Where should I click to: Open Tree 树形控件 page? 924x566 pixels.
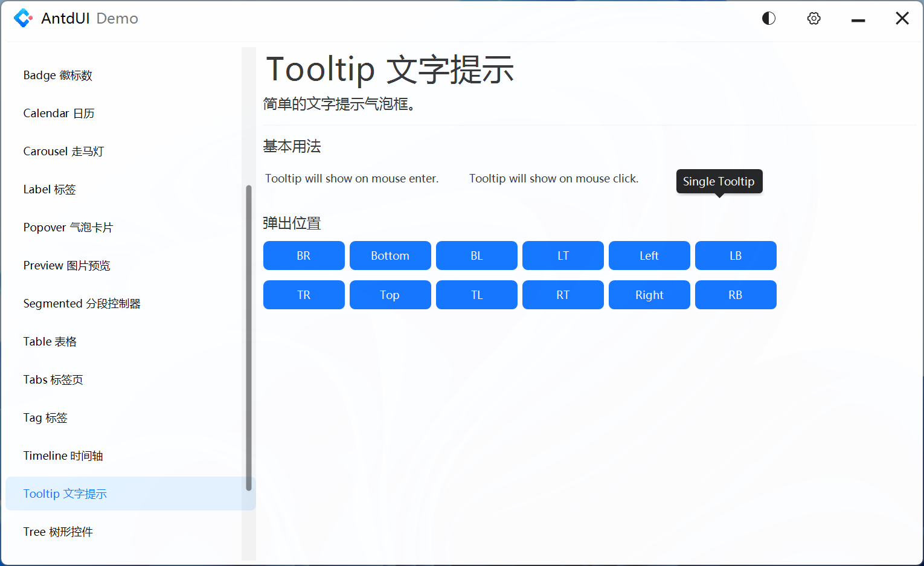(58, 532)
